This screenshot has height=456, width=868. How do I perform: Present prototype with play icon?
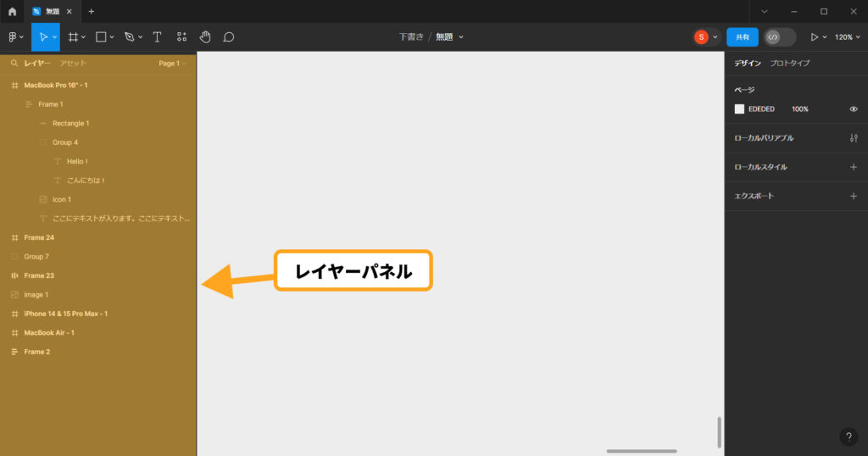tap(814, 37)
